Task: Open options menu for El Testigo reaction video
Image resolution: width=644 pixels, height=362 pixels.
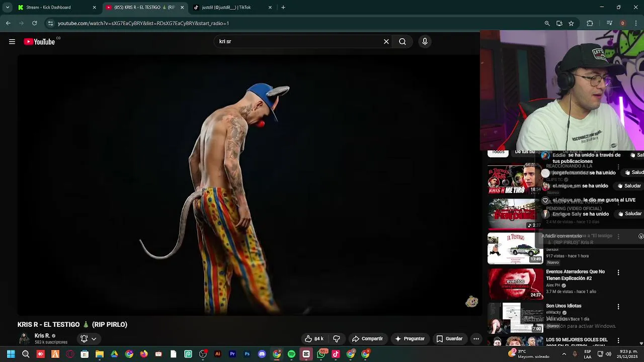Action: 618,236
